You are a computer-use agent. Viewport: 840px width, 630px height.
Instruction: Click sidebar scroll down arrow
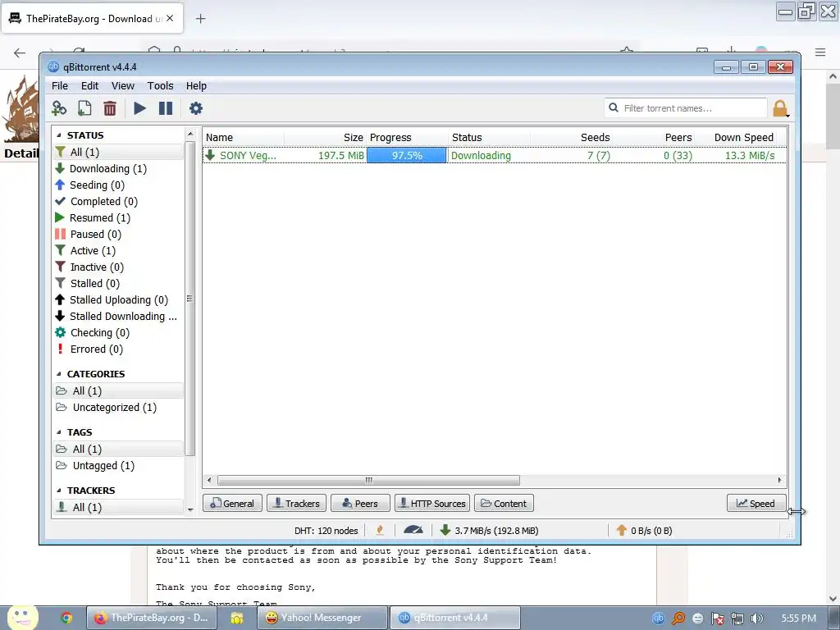pos(190,509)
